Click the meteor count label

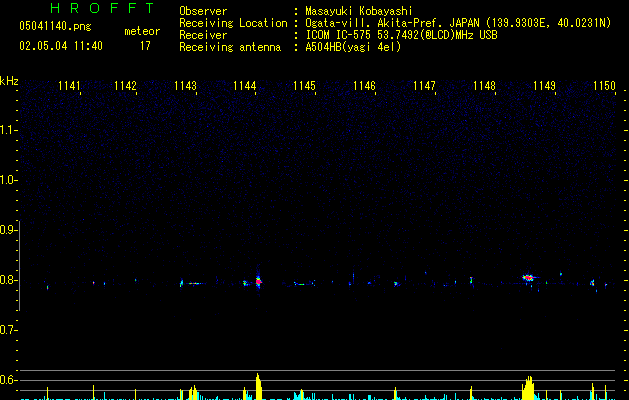click(x=142, y=31)
